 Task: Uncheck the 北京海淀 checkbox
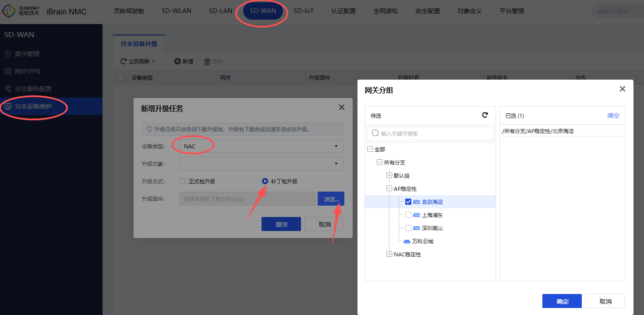[408, 202]
